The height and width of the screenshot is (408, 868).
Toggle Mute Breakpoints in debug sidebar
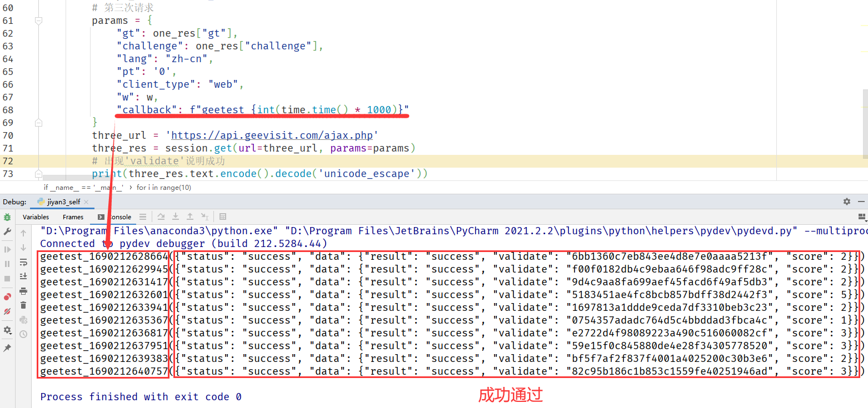pos(7,311)
